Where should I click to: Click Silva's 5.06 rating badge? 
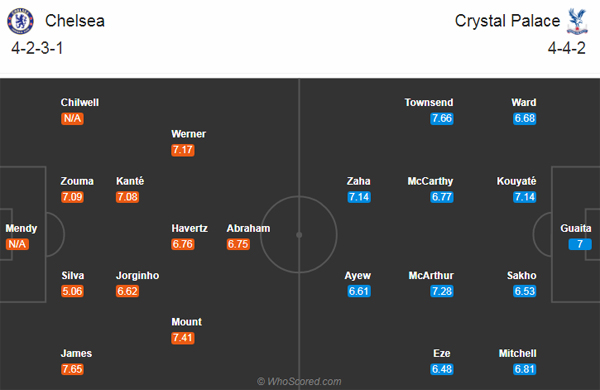pyautogui.click(x=72, y=292)
